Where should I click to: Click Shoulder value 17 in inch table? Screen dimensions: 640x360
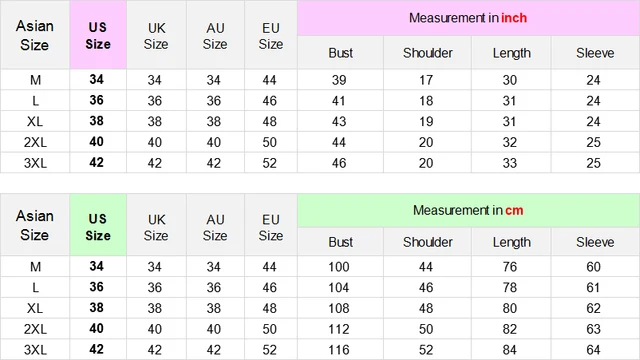[x=426, y=80]
